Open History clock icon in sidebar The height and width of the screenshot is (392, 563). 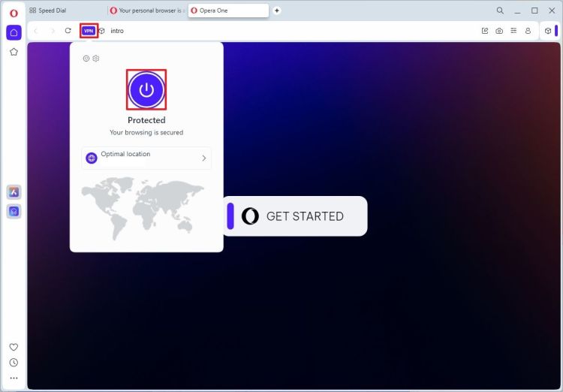coord(14,363)
